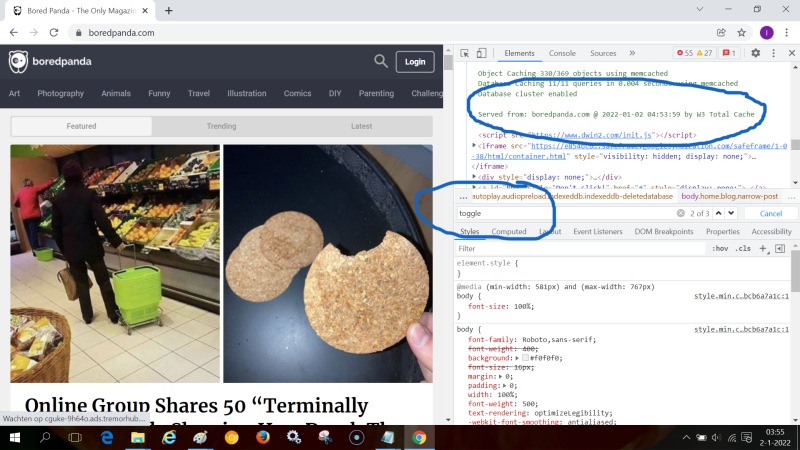Open the Computed tab

tap(509, 231)
